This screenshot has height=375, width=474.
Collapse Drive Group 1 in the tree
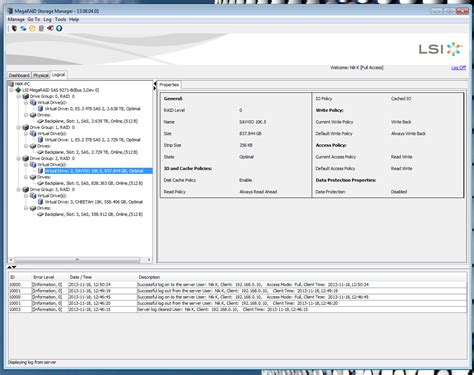point(19,127)
